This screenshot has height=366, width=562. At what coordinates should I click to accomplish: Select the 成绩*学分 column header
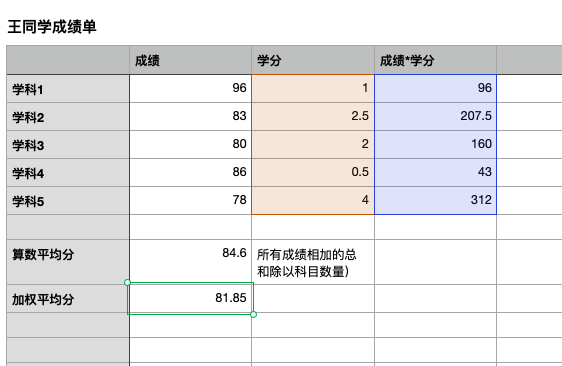pyautogui.click(x=435, y=60)
